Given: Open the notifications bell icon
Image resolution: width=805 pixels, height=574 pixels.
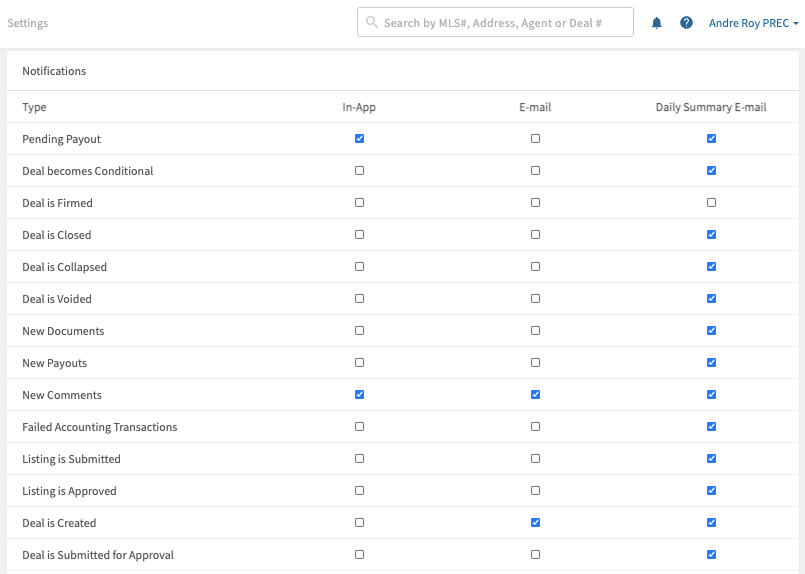Looking at the screenshot, I should point(657,23).
